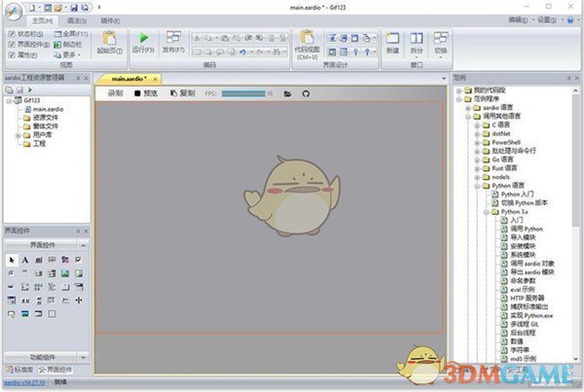Image resolution: width=584 pixels, height=392 pixels.
Task: Expand the 功能组件 palette section arrow
Action: [83, 357]
